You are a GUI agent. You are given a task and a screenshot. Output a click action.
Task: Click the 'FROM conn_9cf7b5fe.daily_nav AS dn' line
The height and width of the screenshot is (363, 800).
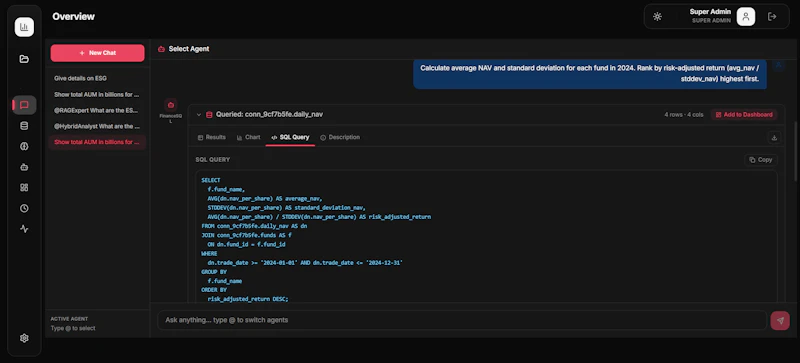pos(254,226)
